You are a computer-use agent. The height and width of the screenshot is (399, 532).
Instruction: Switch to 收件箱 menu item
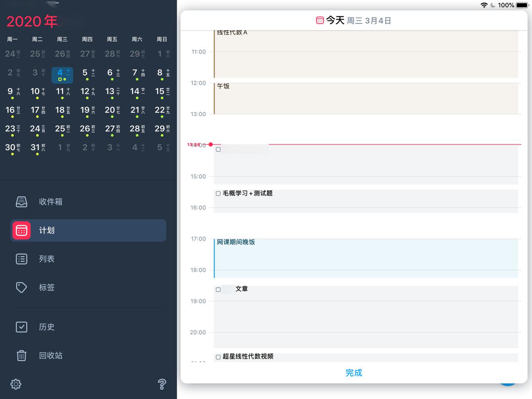coord(88,202)
